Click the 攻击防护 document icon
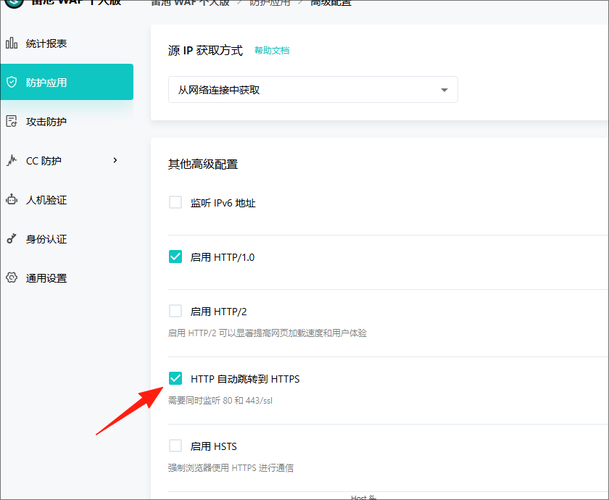The image size is (609, 500). click(12, 121)
